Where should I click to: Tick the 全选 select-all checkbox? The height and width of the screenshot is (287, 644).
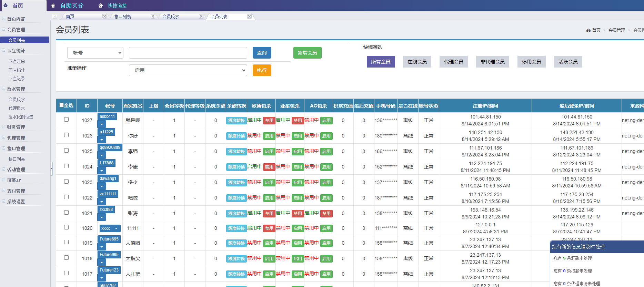61,105
